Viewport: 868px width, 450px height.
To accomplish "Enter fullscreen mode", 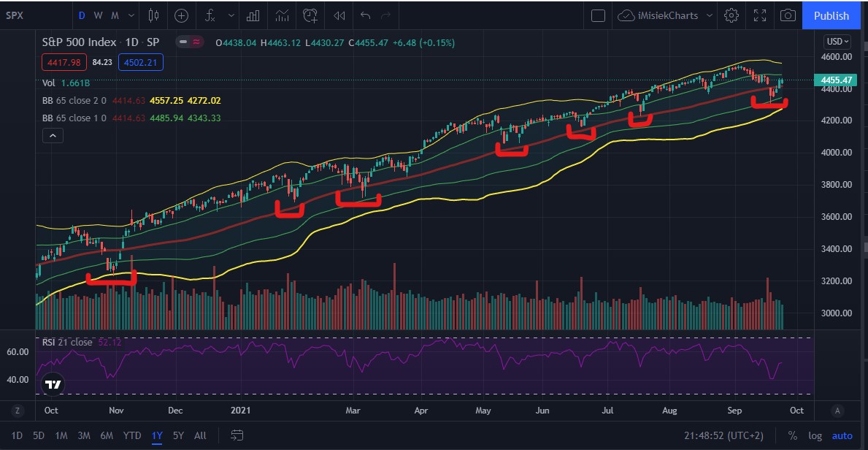I will click(x=760, y=15).
